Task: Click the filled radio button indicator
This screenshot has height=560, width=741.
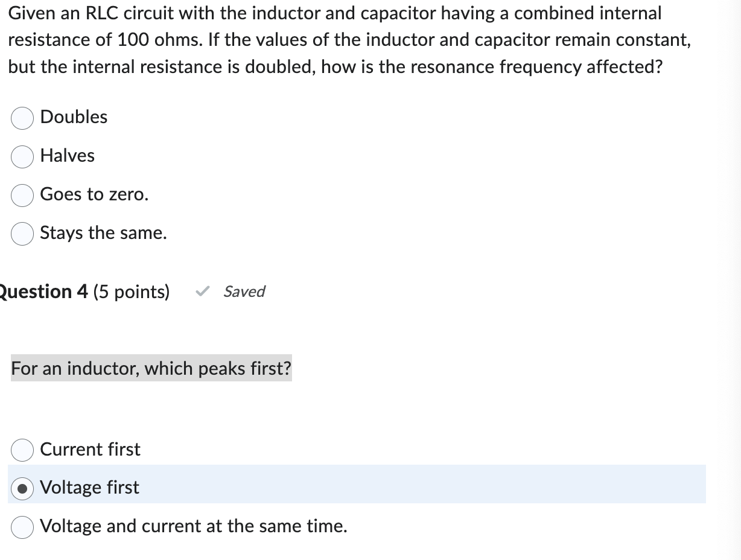Action: [22, 487]
